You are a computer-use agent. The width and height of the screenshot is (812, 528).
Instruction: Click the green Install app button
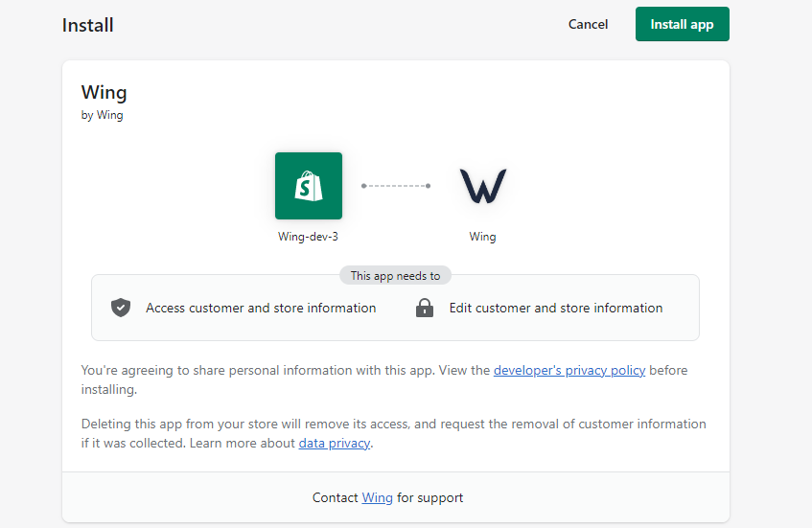tap(682, 24)
